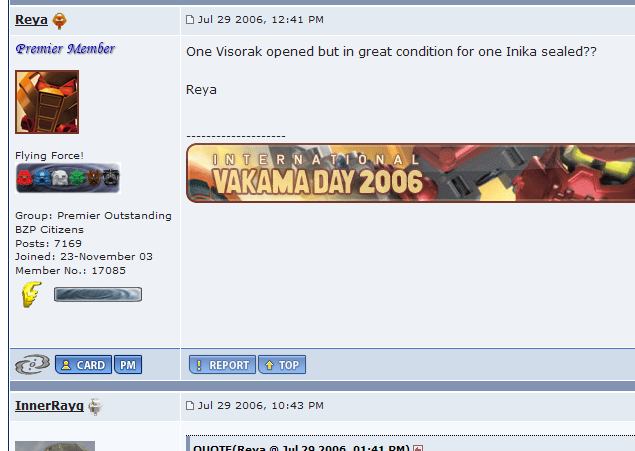This screenshot has width=635, height=451.
Task: Click the gray mask icon beside InnerRayg
Action: click(x=96, y=406)
